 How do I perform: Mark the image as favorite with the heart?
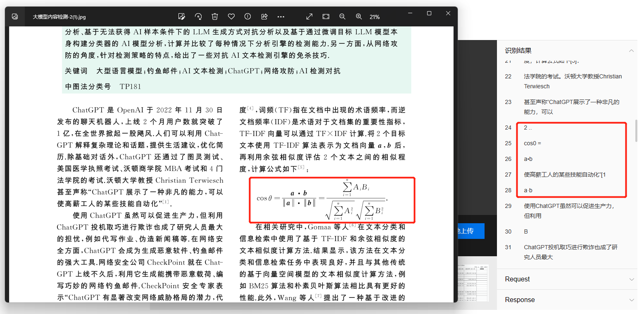231,17
